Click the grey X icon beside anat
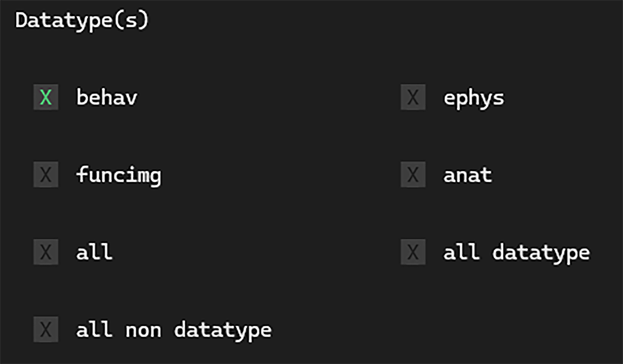This screenshot has width=623, height=364. coord(413,174)
